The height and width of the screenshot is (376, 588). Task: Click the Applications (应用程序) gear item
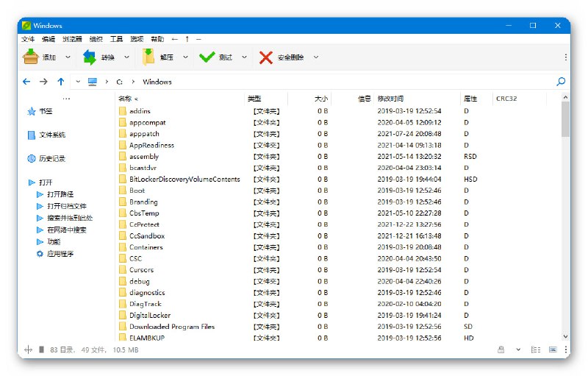pyautogui.click(x=54, y=254)
